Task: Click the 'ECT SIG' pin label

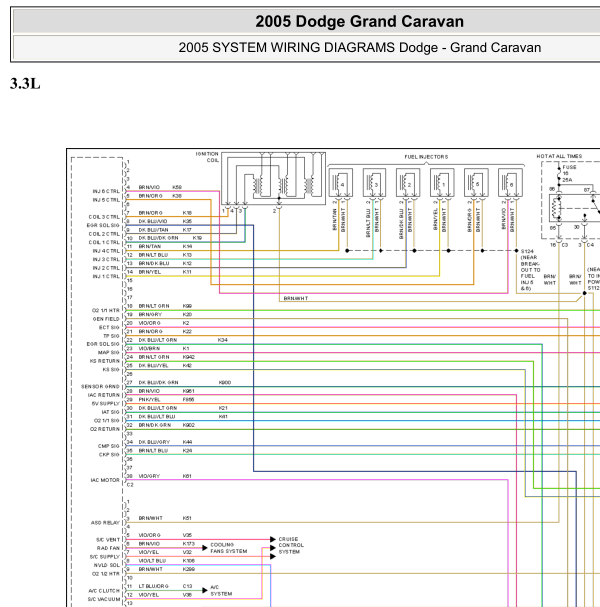Action: 109,328
